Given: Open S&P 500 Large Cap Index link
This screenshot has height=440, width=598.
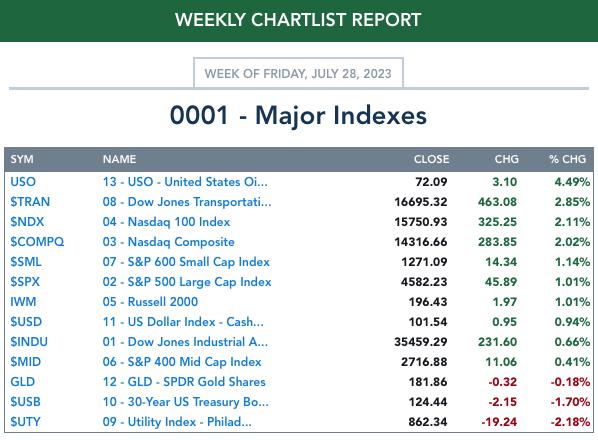Looking at the screenshot, I should click(x=187, y=282).
